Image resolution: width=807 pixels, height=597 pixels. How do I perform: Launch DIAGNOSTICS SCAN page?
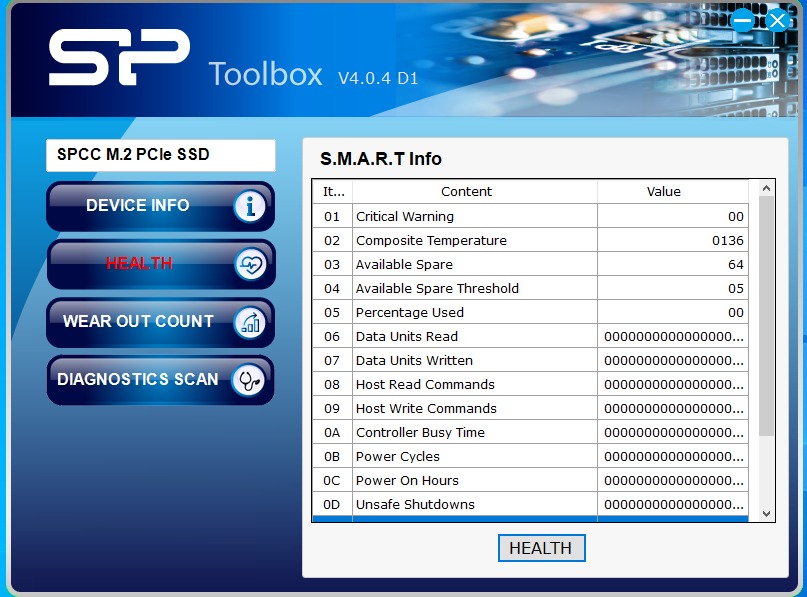(x=160, y=380)
